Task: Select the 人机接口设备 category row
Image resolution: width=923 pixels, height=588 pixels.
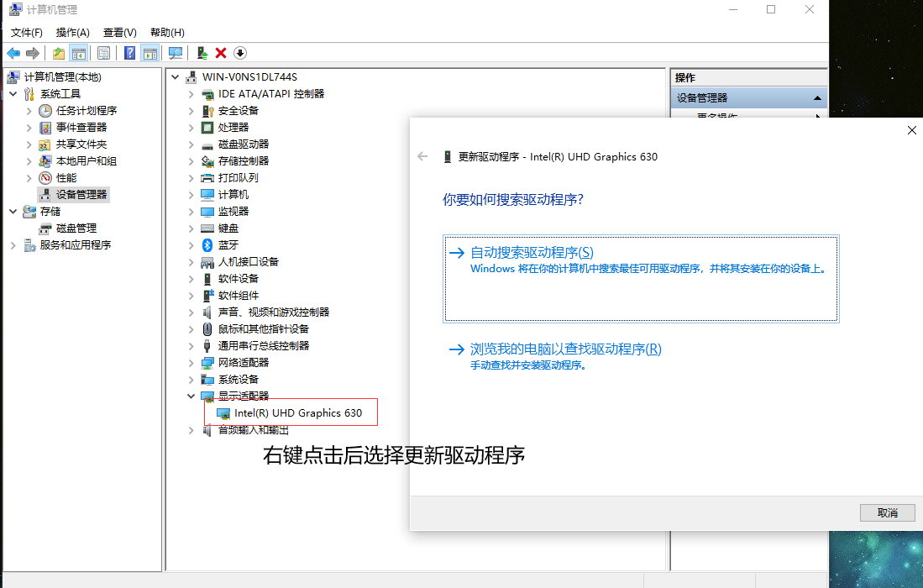Action: pos(249,262)
